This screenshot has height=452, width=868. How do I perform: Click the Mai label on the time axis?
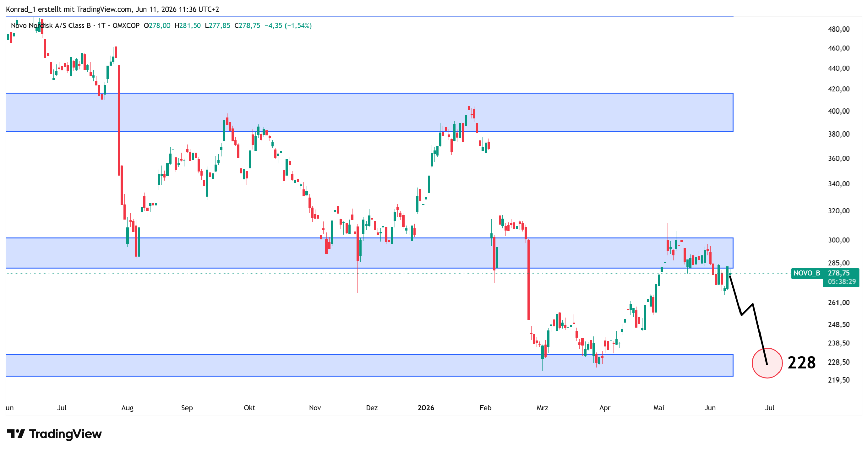pyautogui.click(x=659, y=408)
